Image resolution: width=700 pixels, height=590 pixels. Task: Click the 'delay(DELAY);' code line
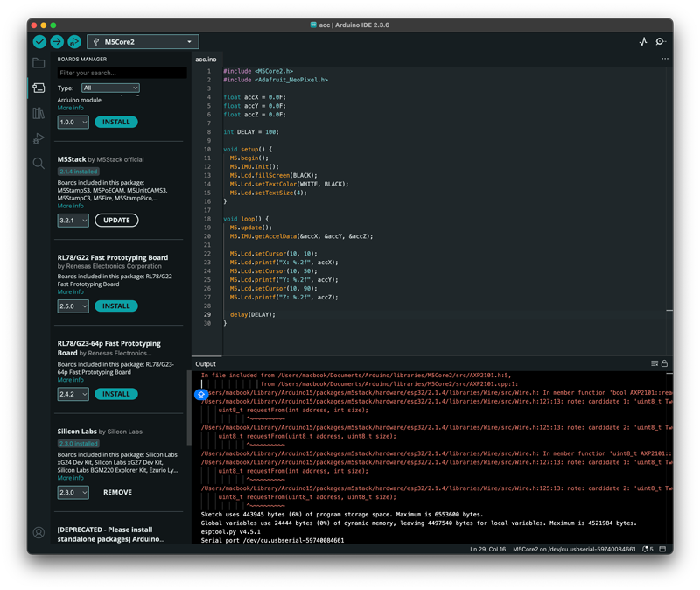253,315
